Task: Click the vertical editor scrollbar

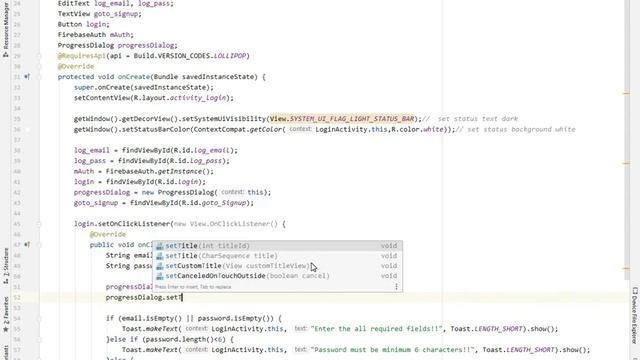Action: point(627,141)
